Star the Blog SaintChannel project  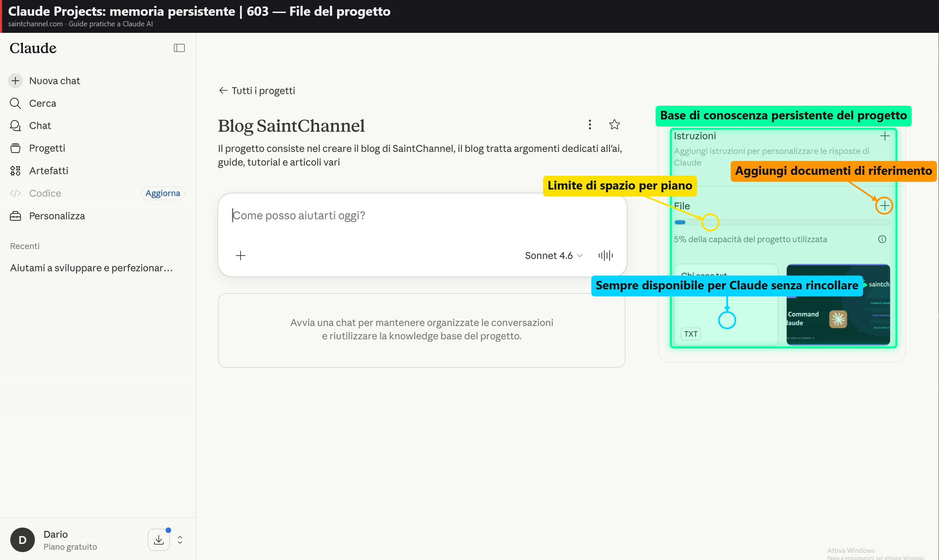[615, 125]
